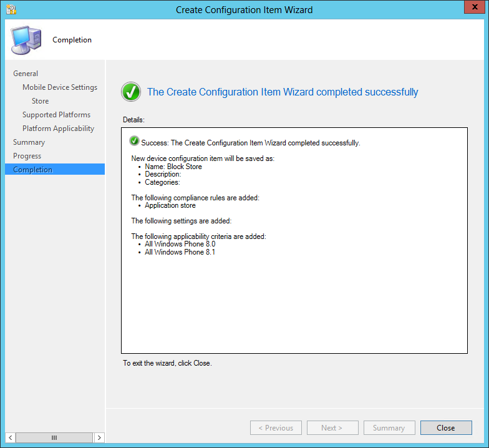This screenshot has height=448, width=489.
Task: Select General step in sidebar
Action: 26,74
